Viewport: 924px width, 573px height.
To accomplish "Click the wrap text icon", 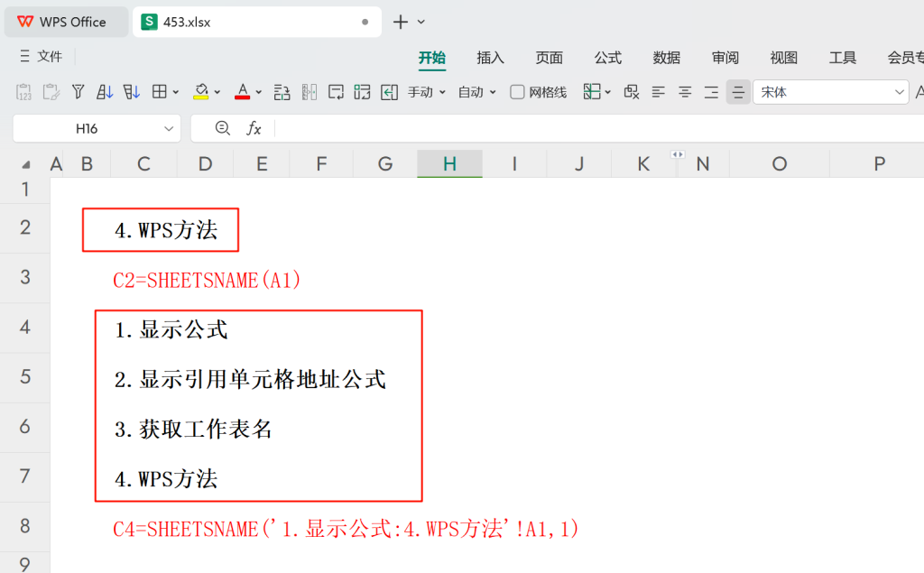I will pos(336,92).
